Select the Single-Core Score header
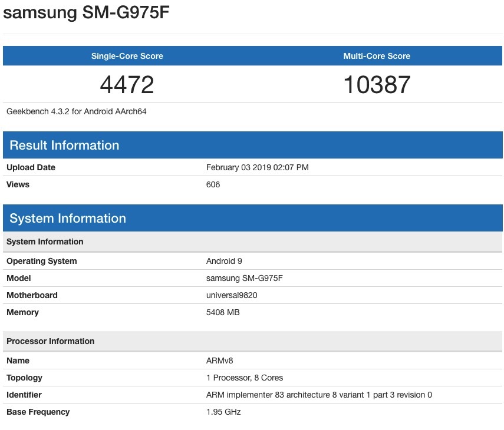504x430 pixels. click(127, 56)
